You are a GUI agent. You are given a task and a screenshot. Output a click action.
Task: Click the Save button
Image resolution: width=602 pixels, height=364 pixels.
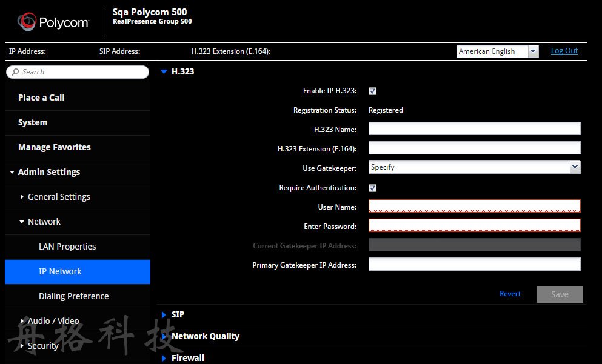560,294
